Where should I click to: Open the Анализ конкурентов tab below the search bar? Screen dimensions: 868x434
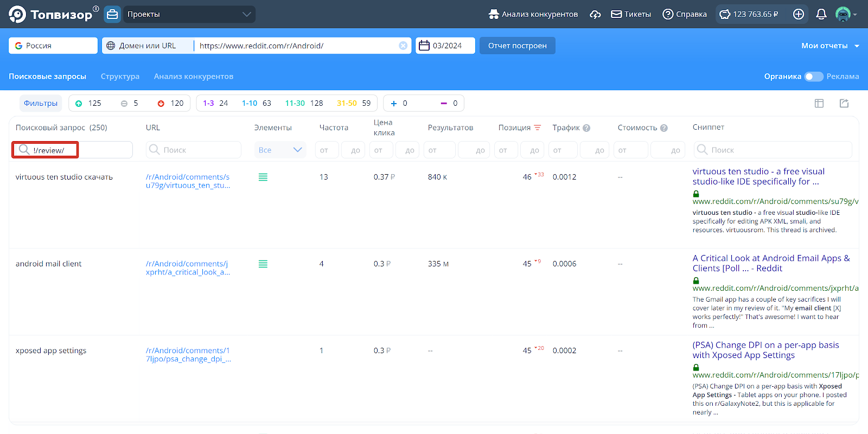point(193,76)
